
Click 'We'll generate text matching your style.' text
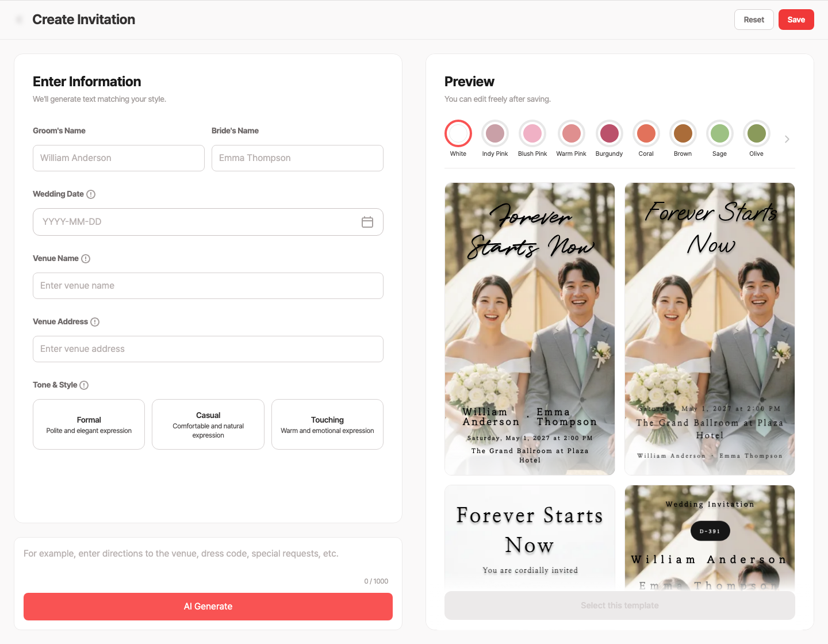coord(99,99)
